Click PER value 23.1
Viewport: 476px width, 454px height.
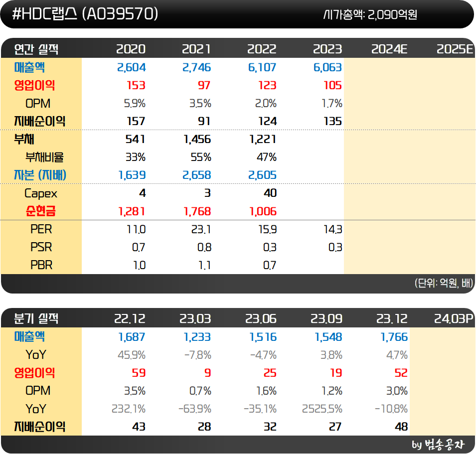click(x=201, y=229)
